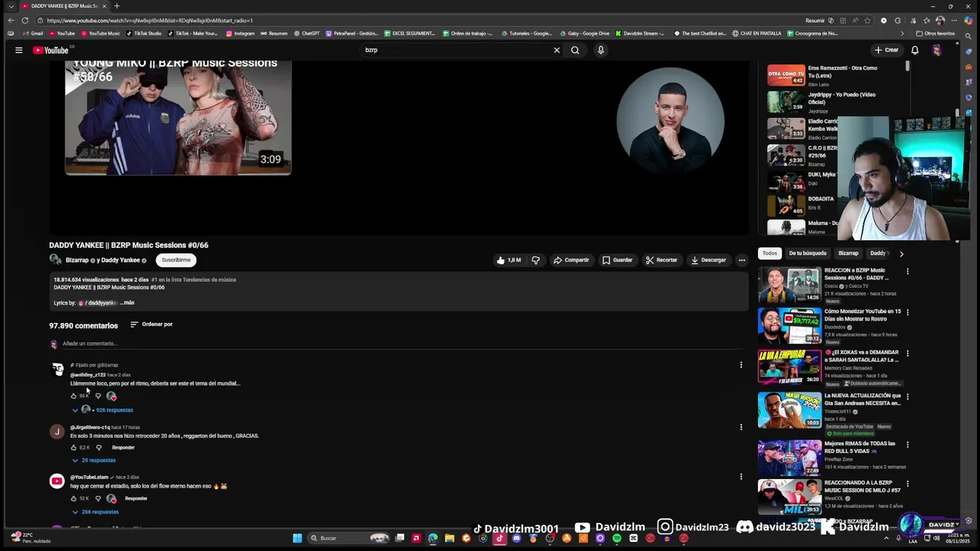The image size is (980, 551).
Task: Go to YouTube home via logo
Action: pyautogui.click(x=51, y=51)
